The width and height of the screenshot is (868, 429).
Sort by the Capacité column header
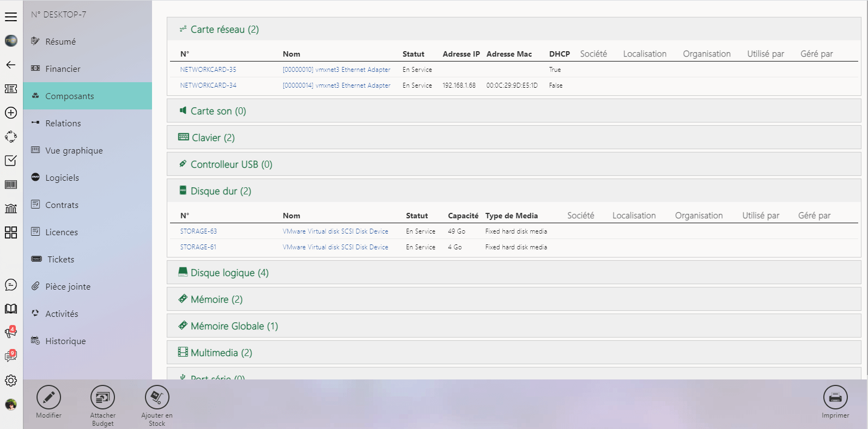463,216
